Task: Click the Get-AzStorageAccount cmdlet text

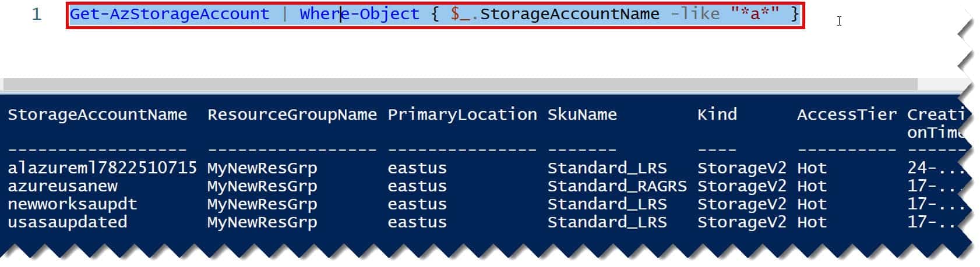Action: pos(170,14)
